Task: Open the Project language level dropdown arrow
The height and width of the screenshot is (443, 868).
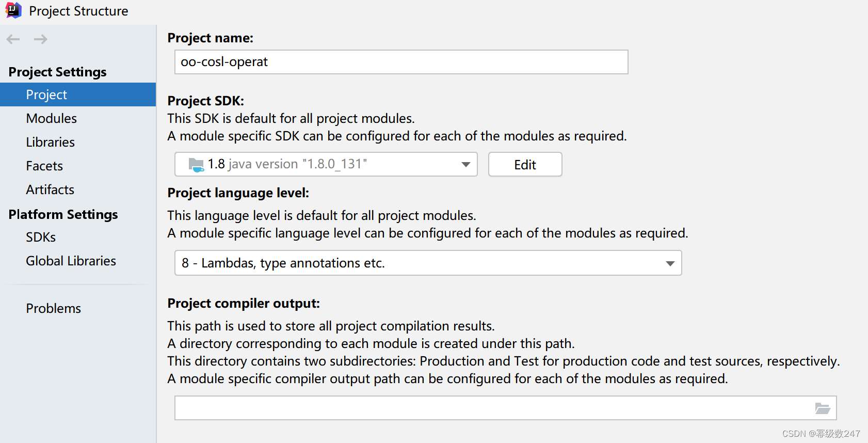Action: pyautogui.click(x=670, y=263)
